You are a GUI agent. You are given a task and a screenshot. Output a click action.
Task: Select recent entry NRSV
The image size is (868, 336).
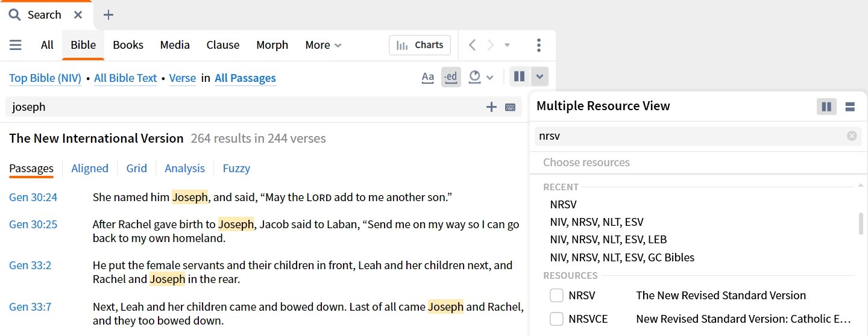click(564, 204)
